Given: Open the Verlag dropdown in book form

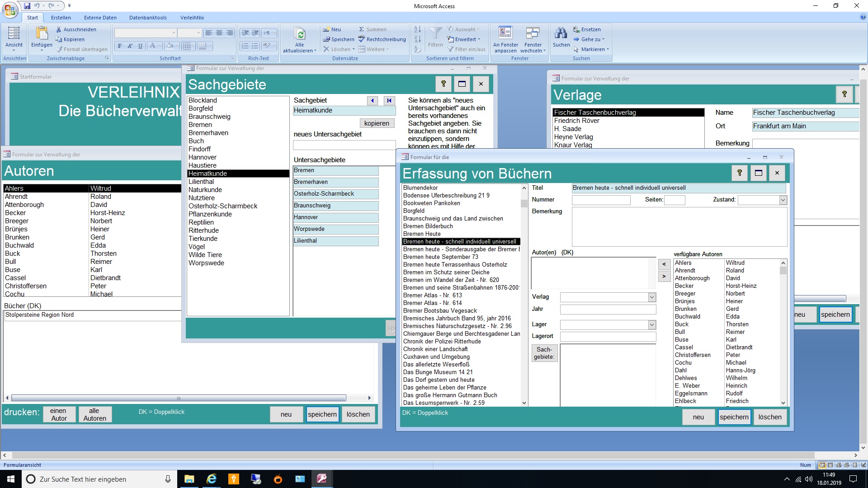Looking at the screenshot, I should point(652,297).
